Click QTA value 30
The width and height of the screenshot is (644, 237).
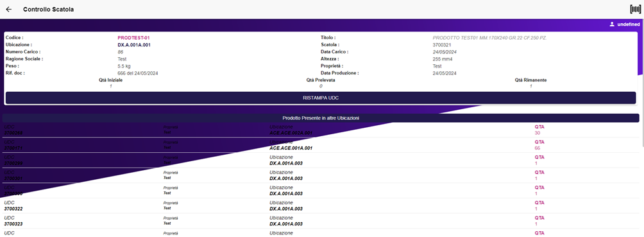click(538, 133)
